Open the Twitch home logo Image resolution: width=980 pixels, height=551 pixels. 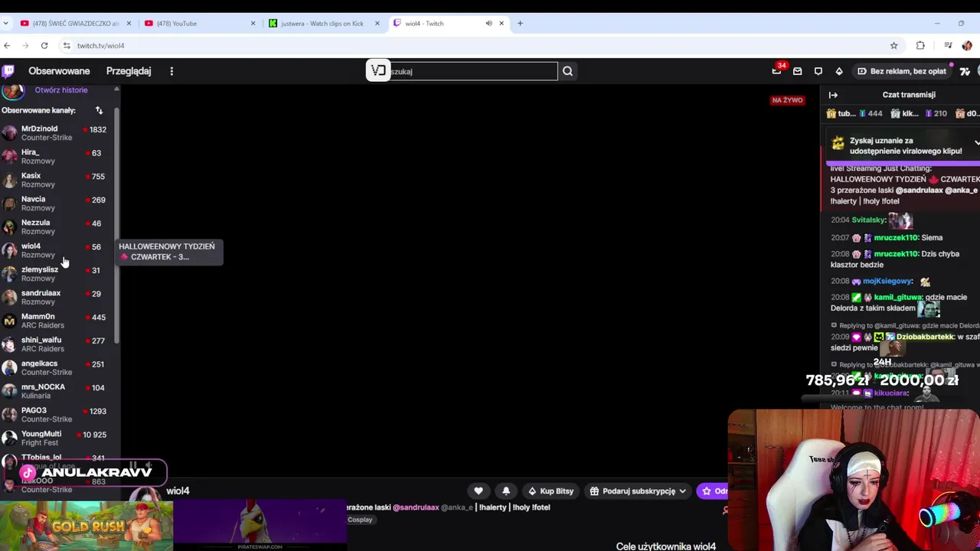point(8,71)
